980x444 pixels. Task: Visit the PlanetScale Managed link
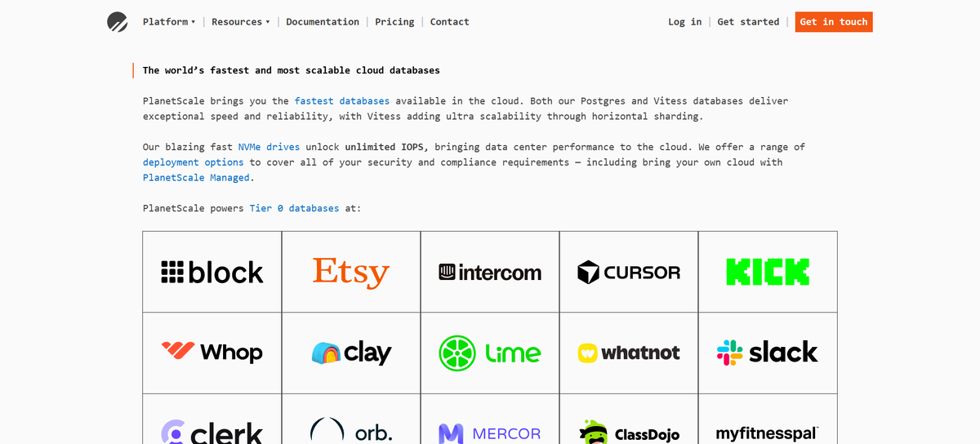(197, 177)
